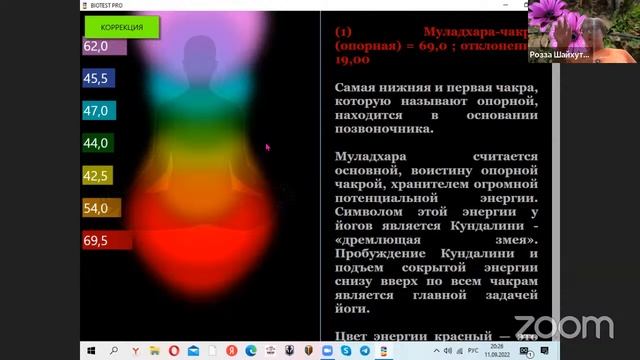Switch to Zoom app in taskbar

point(327,351)
